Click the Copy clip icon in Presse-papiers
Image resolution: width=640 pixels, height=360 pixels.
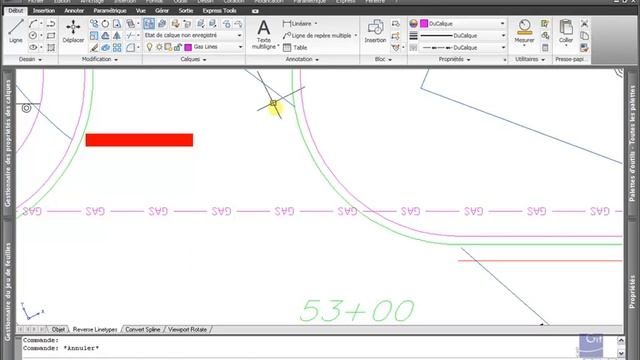click(584, 36)
